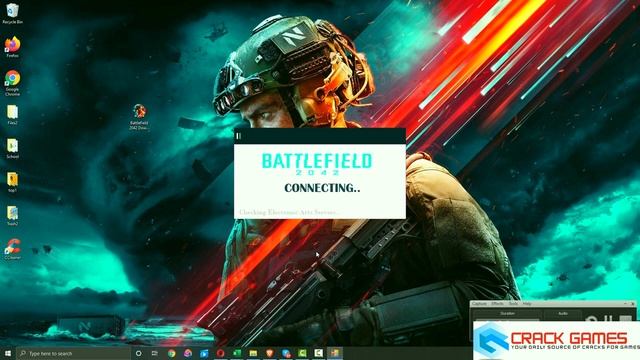The width and height of the screenshot is (640, 360).
Task: Select the CCleaner desktop shortcut
Action: (x=12, y=249)
